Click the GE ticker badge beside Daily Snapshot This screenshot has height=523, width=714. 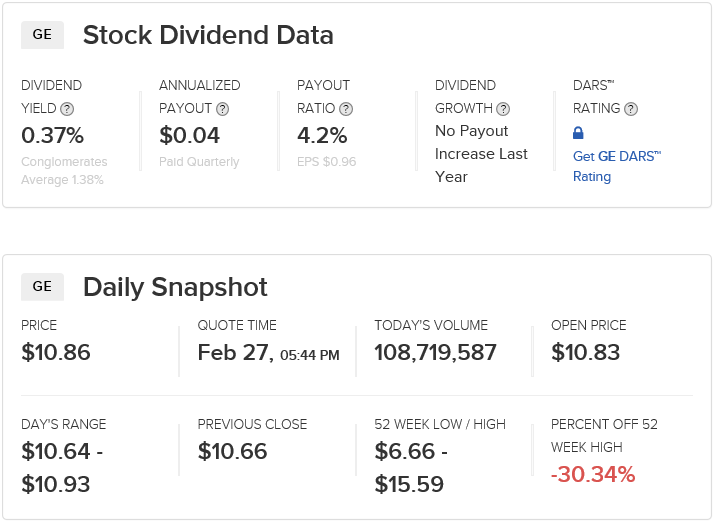42,287
